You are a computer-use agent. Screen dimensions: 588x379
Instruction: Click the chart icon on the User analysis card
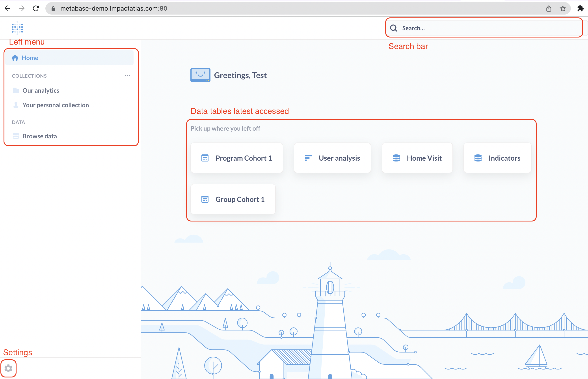click(308, 158)
